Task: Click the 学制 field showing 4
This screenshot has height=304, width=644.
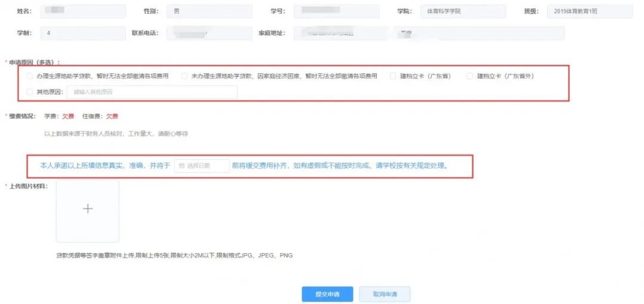Action: click(82, 33)
